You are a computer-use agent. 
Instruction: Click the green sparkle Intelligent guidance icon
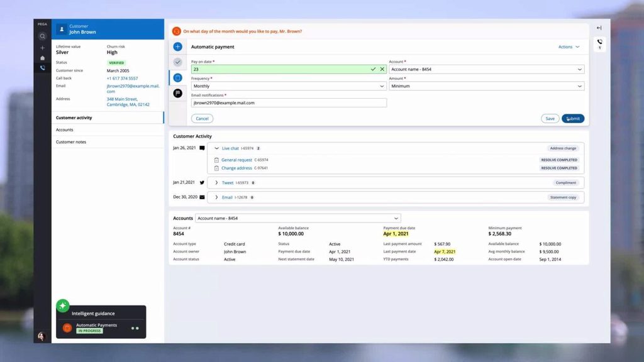[x=62, y=305]
